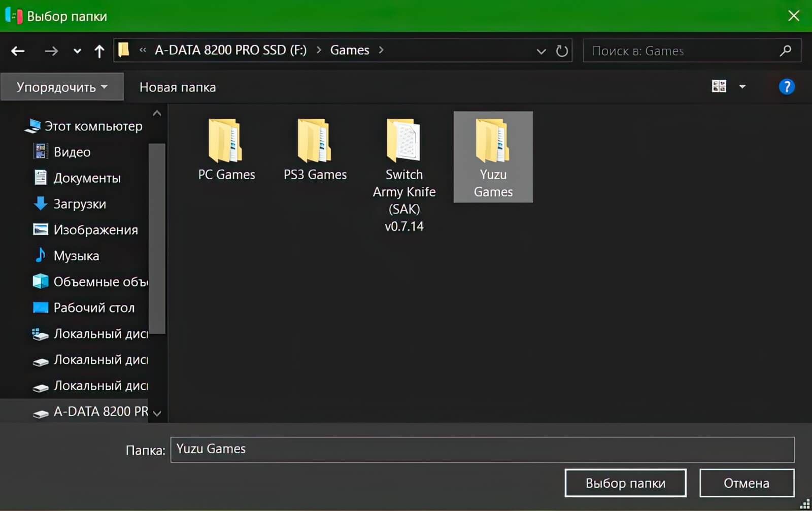
Task: Select the Yuzu Games folder
Action: (x=493, y=157)
